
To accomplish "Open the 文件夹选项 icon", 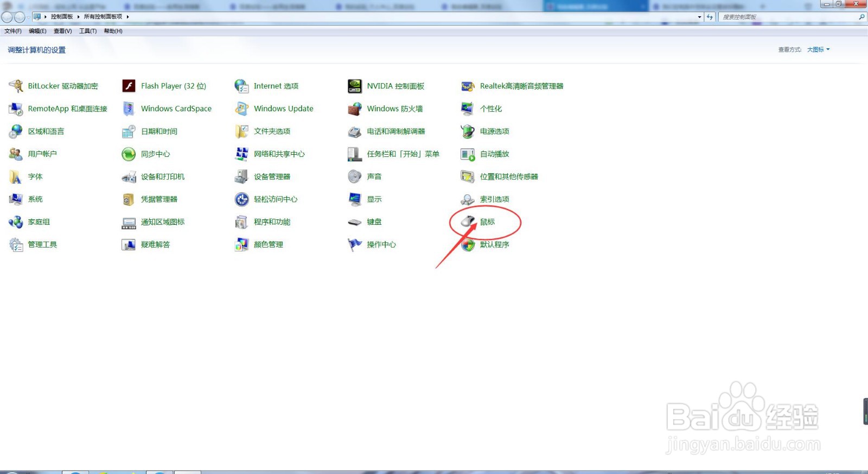I will pyautogui.click(x=241, y=131).
